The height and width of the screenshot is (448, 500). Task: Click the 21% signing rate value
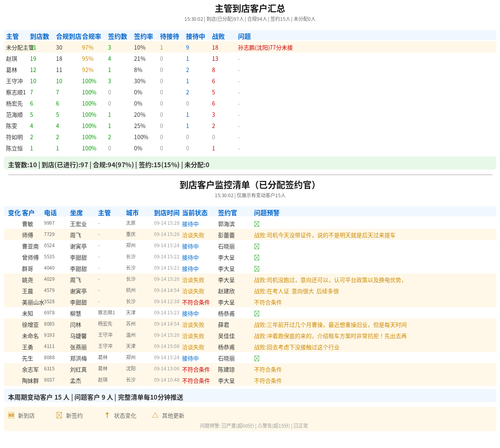click(x=140, y=59)
